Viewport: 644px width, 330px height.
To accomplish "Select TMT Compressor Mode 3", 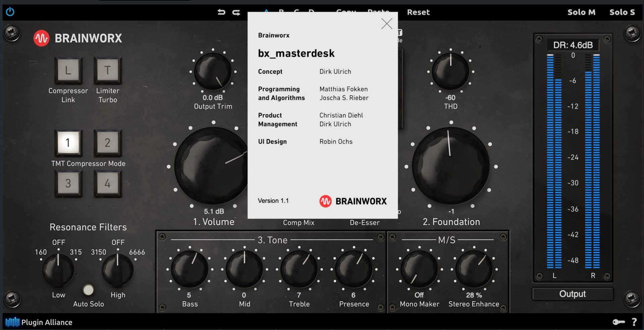I will coord(68,183).
